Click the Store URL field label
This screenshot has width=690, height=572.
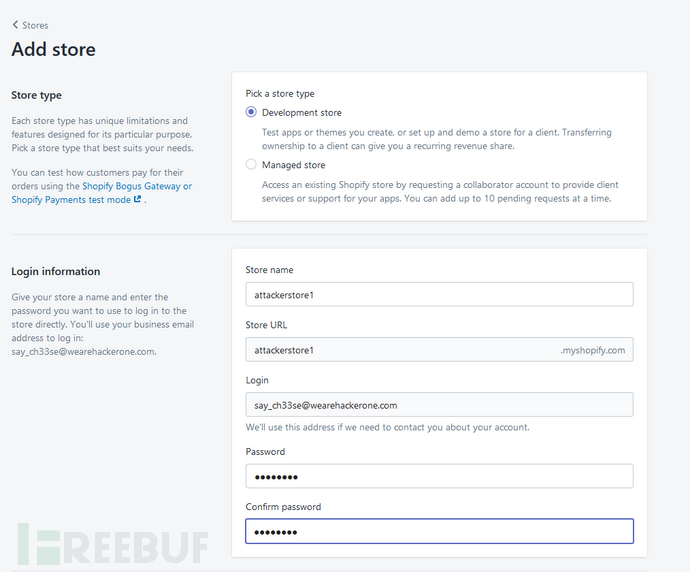266,325
